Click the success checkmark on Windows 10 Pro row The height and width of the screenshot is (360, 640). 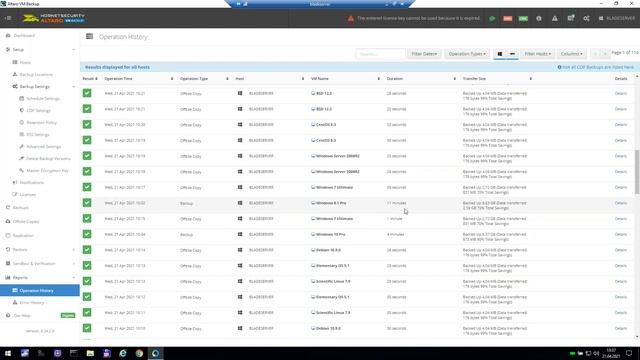[87, 234]
